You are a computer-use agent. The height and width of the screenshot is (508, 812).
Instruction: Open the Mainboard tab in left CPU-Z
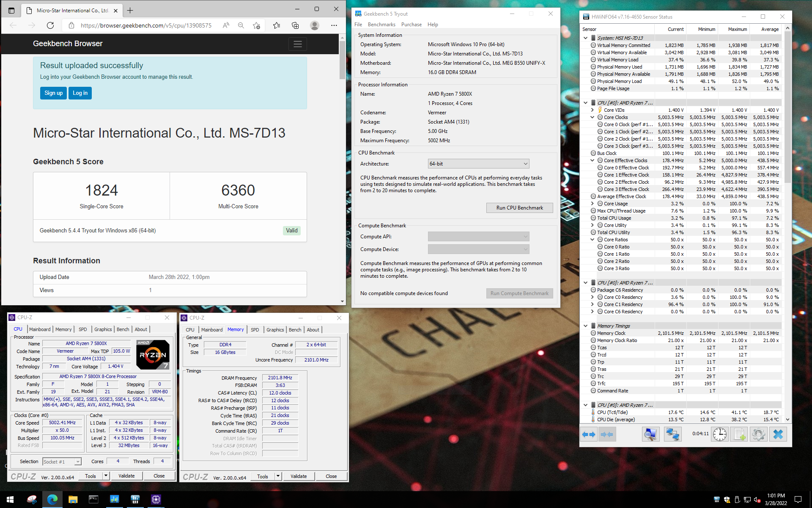click(x=40, y=329)
